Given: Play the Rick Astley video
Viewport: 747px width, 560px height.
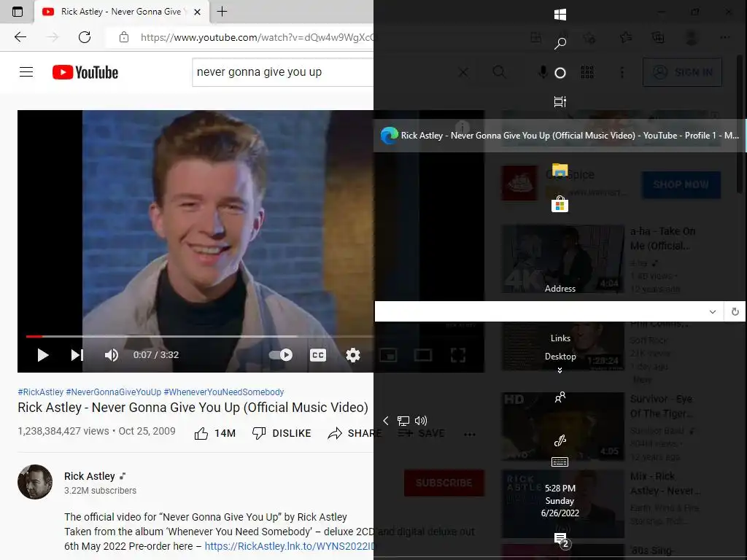Looking at the screenshot, I should (43, 355).
